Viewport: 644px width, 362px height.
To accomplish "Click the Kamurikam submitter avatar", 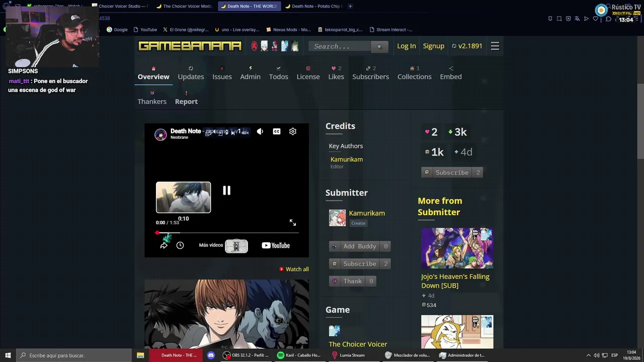I will click(x=337, y=218).
